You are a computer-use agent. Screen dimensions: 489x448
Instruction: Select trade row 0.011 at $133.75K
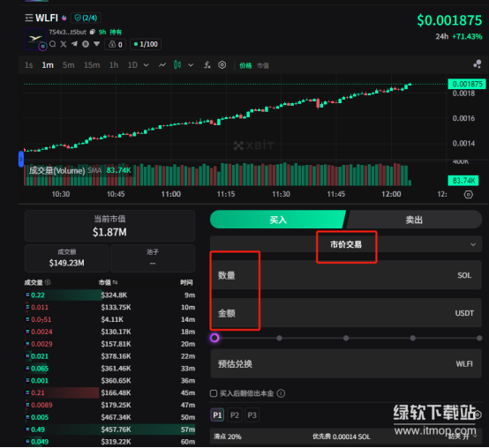109,307
